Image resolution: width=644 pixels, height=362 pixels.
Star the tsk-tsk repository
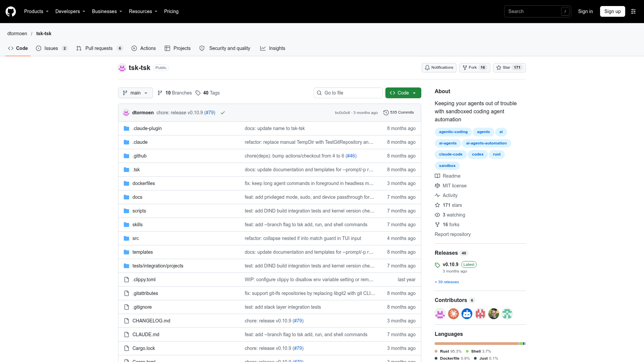(x=509, y=68)
